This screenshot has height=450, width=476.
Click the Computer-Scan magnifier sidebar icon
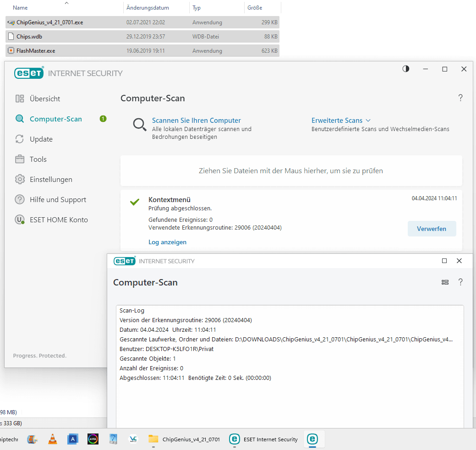click(20, 119)
